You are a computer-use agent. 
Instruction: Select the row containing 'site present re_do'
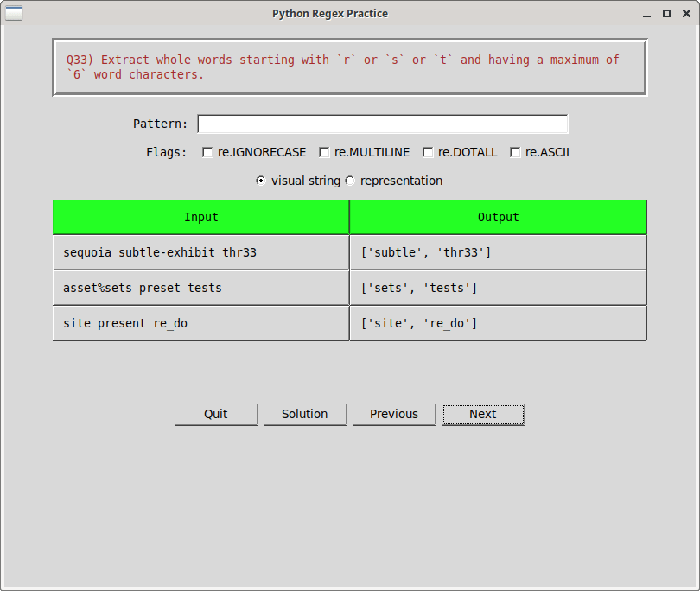tap(200, 323)
